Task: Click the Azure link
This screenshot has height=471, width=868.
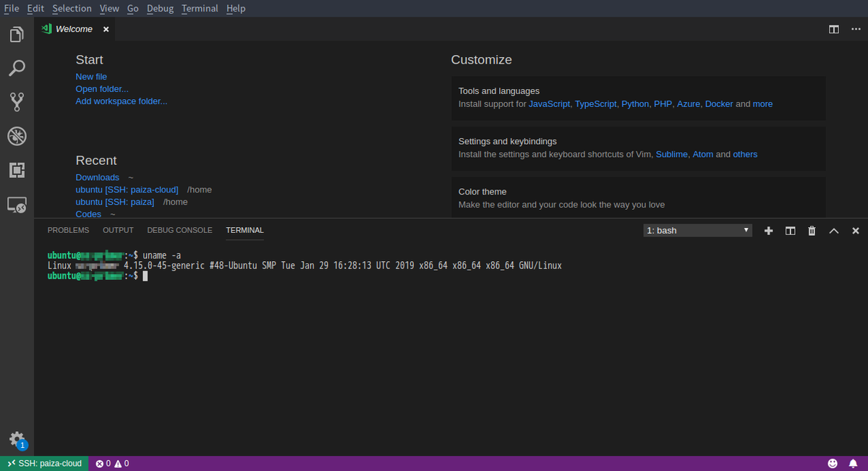Action: (x=689, y=104)
